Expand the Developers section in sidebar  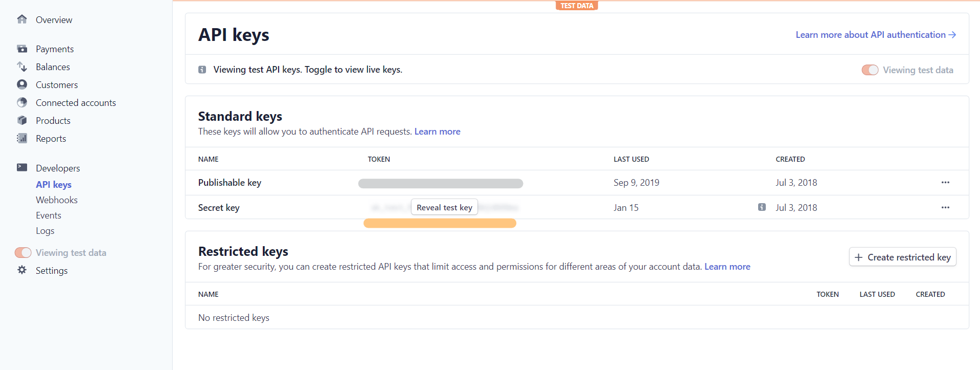pos(58,168)
